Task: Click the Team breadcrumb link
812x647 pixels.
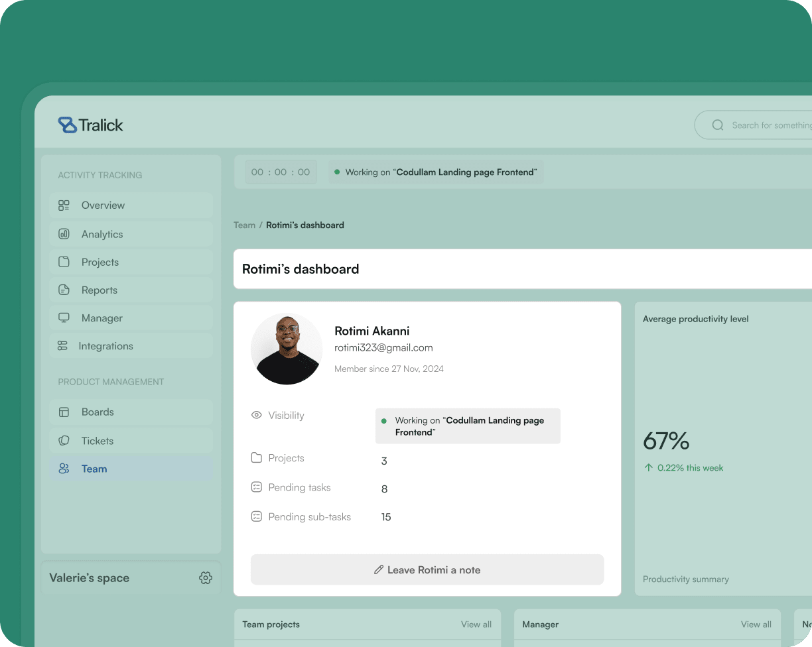Action: 244,225
